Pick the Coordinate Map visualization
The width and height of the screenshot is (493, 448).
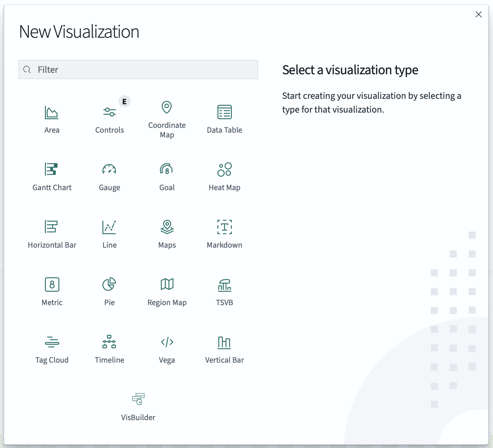[167, 108]
